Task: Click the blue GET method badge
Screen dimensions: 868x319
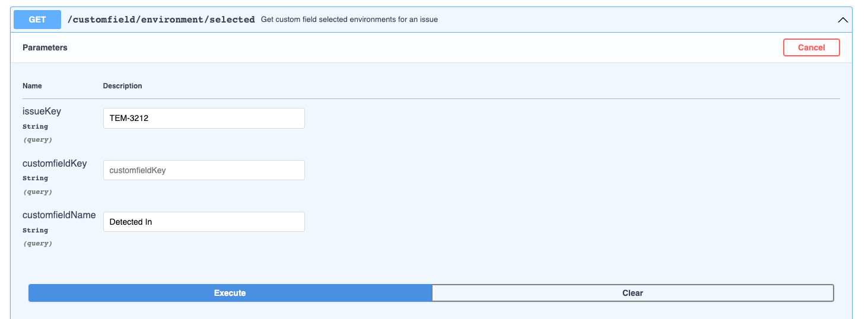Action: [37, 20]
